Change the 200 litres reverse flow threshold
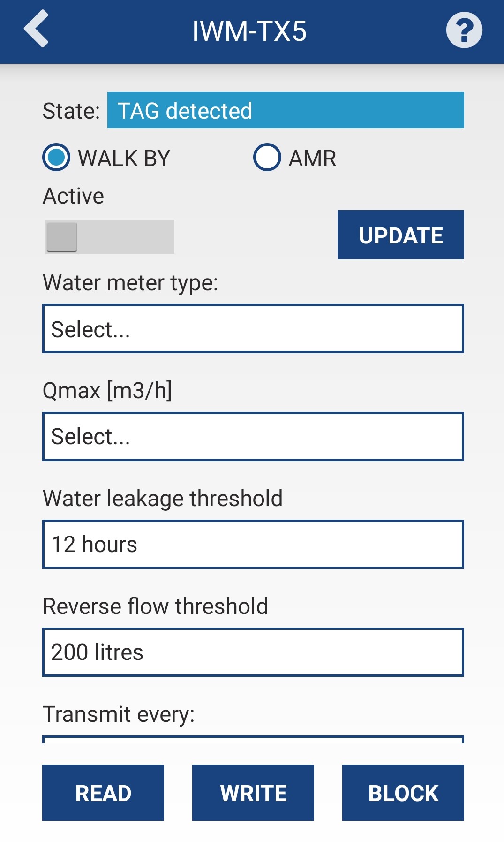 253,652
